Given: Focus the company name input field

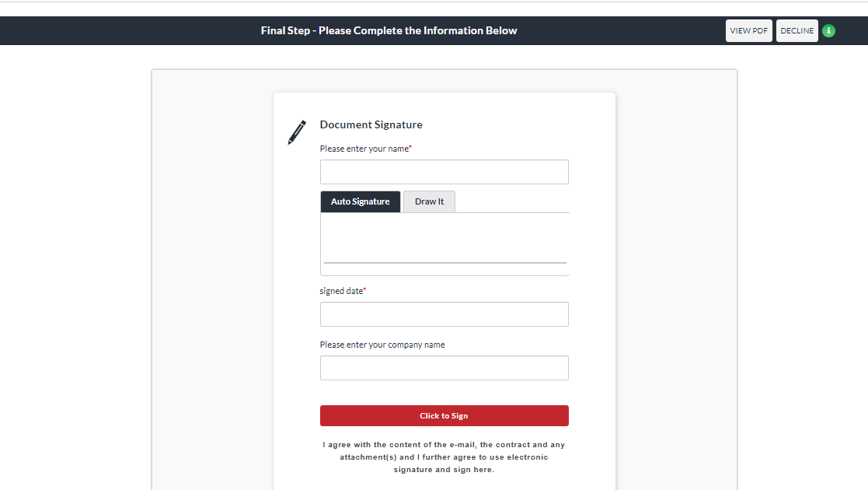Looking at the screenshot, I should (x=444, y=368).
